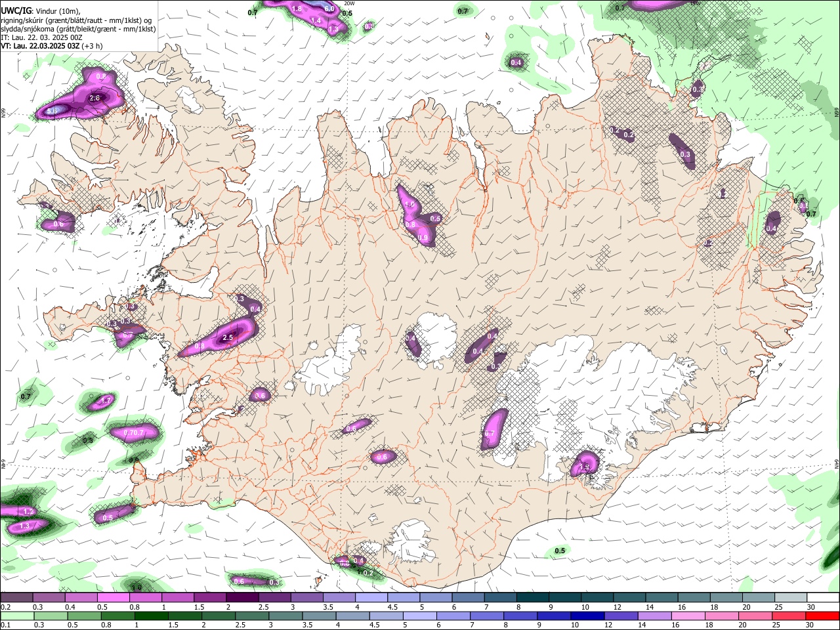
Task: Click the white swatch above the upper 30 label
Action: (822, 598)
